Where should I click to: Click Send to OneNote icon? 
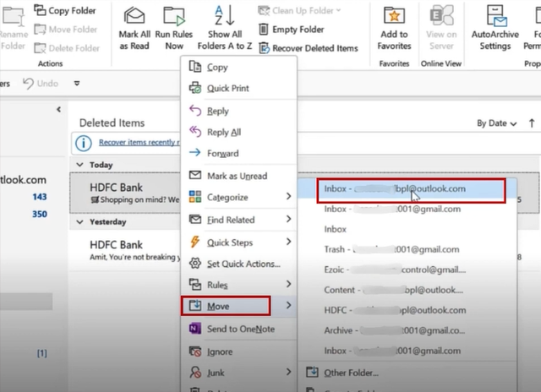tap(195, 329)
